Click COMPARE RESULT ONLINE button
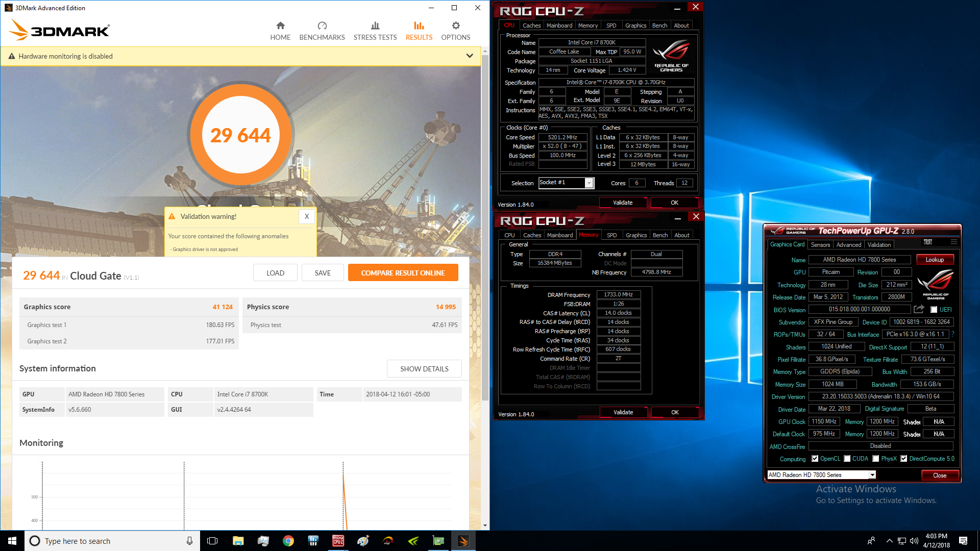The height and width of the screenshot is (551, 980). click(x=403, y=273)
